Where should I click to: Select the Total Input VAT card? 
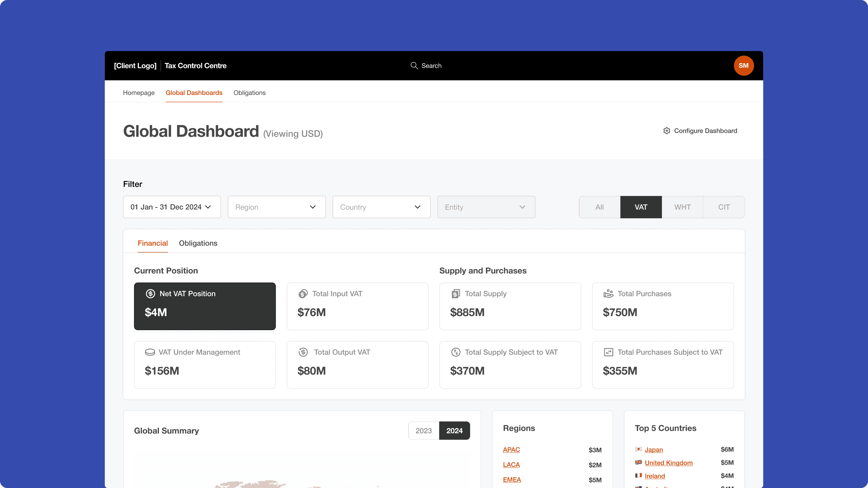pos(358,306)
